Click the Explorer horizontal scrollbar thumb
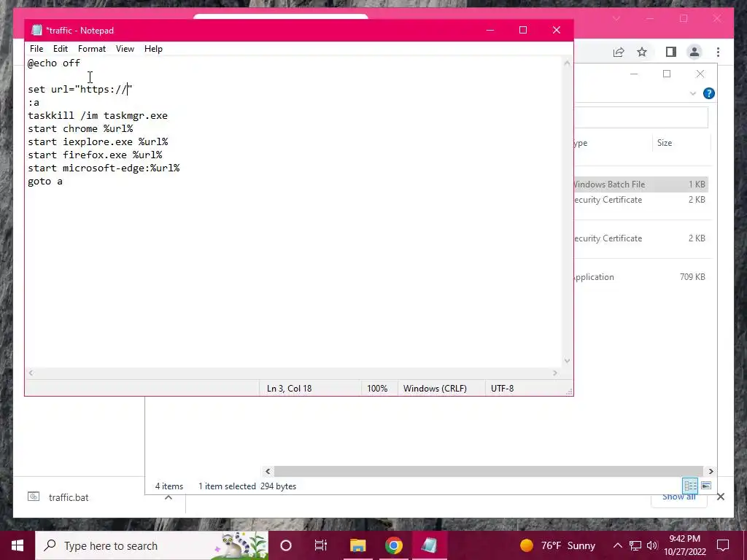Screen dimensions: 747x560 (x=488, y=471)
